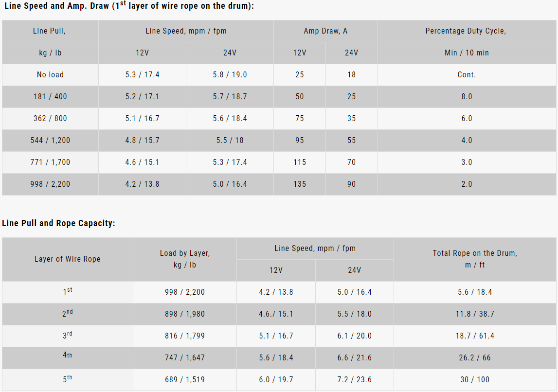The width and height of the screenshot is (558, 392).
Task: Click the "Total Rope on the Drum" header
Action: (475, 253)
